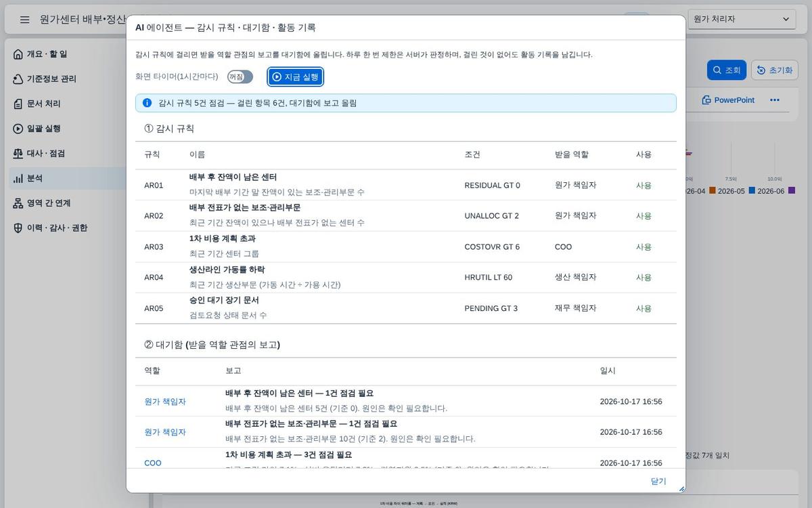Screen dimensions: 812x508
Task: Click condition RESIDUAL GT 0
Action: [x=493, y=185]
